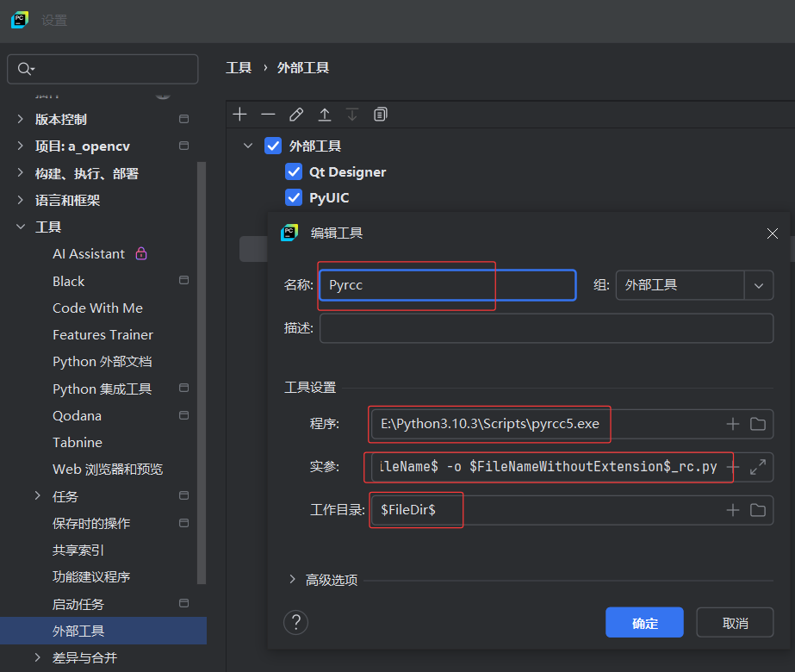Click project-level icon beside 启动任务

coord(184,604)
